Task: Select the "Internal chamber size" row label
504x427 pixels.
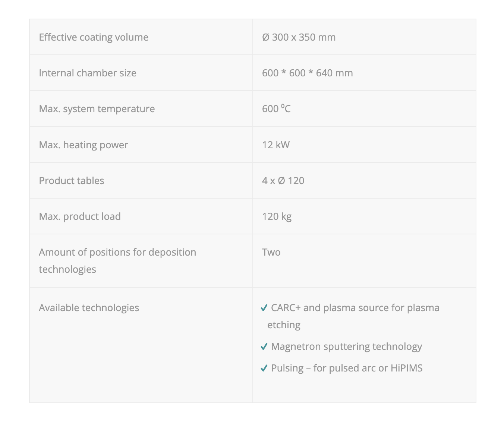Action: [88, 73]
